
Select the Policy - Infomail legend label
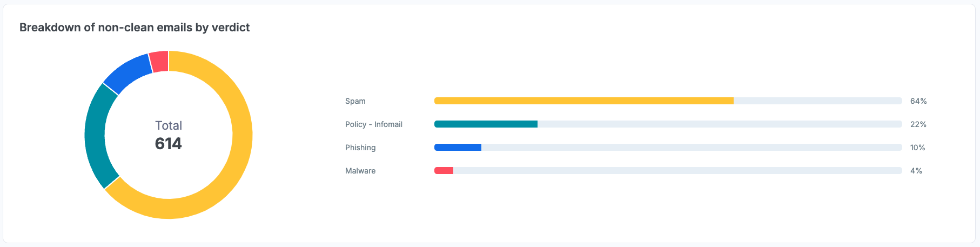coord(374,124)
